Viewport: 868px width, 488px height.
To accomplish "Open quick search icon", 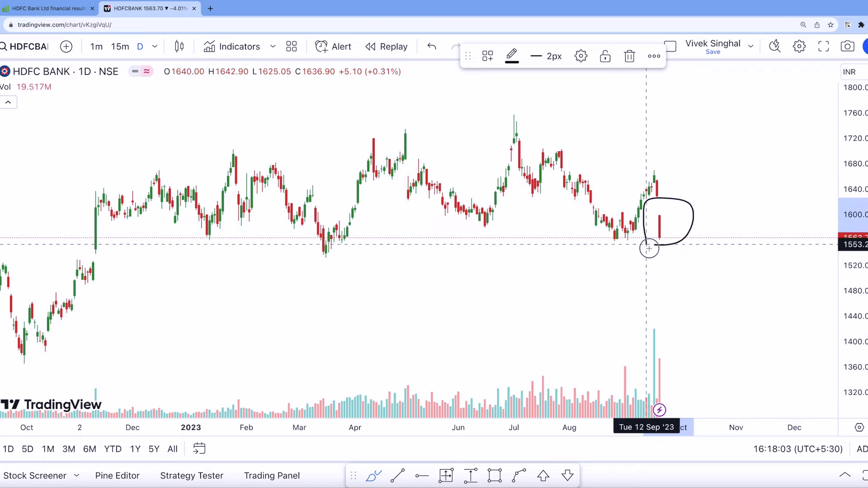I will (775, 46).
